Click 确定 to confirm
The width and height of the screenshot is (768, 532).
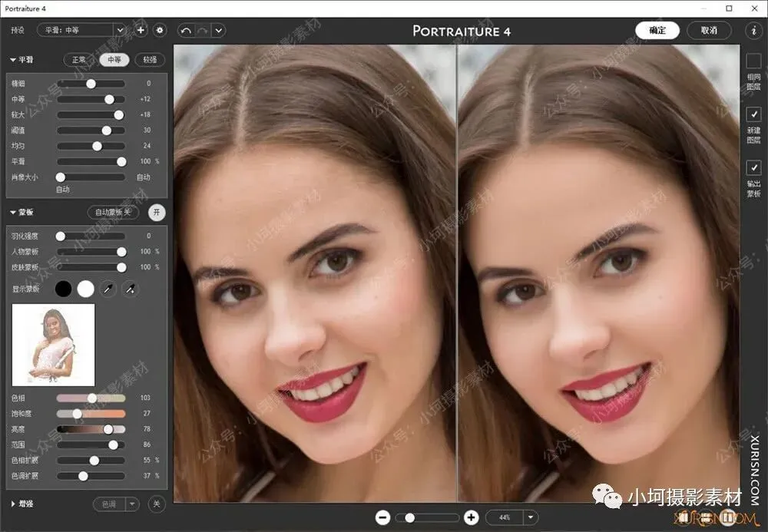point(657,31)
